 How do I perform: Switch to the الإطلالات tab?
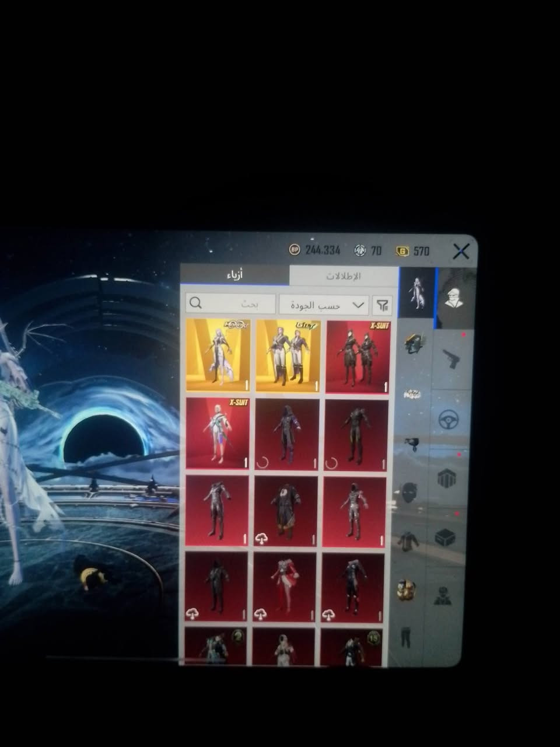tap(344, 276)
